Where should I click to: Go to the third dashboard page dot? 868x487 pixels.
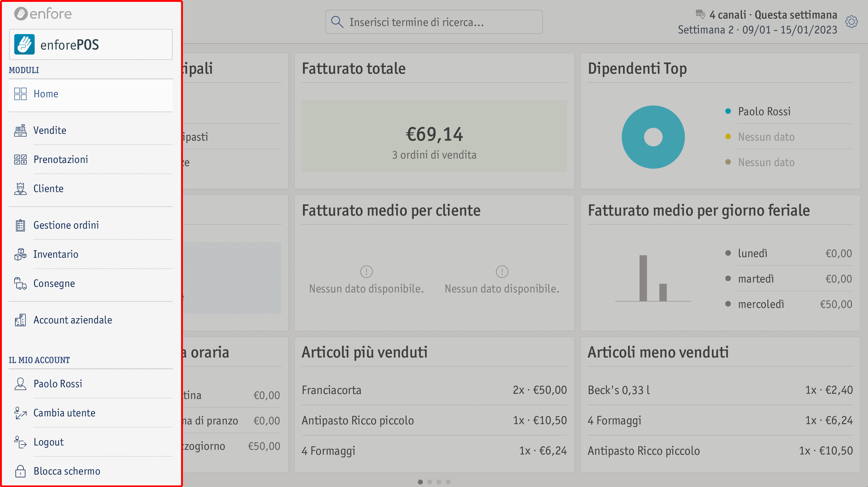pos(439,482)
